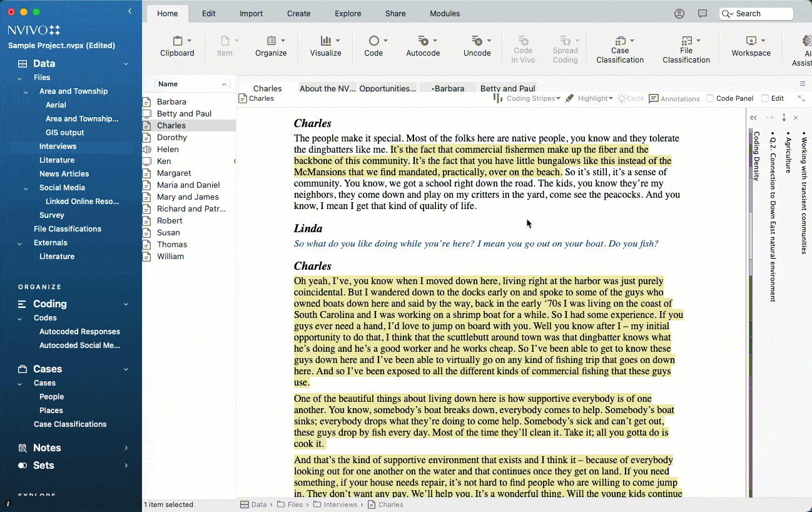Click the expand document view arrows icon
Screen dimensions: 812x512
pyautogui.click(x=801, y=98)
